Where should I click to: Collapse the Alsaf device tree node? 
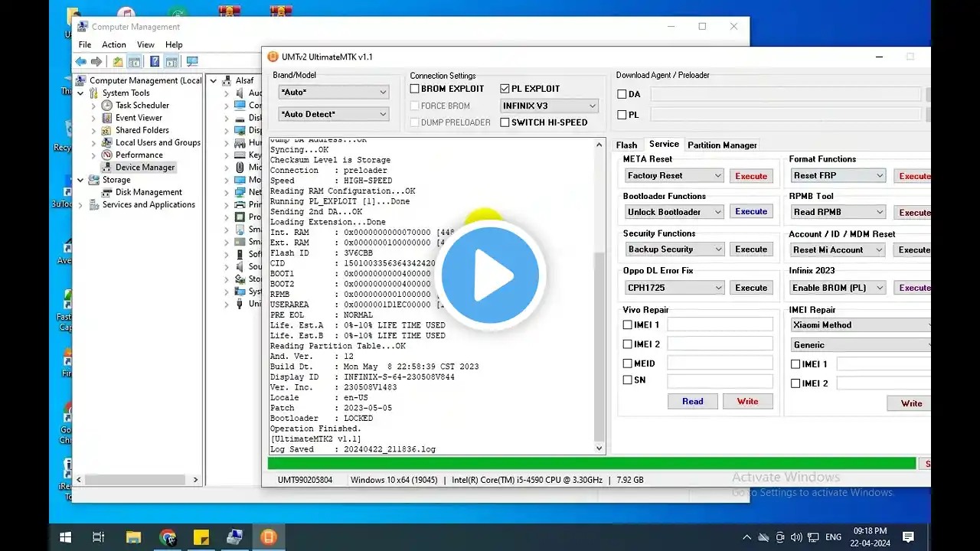tap(214, 80)
